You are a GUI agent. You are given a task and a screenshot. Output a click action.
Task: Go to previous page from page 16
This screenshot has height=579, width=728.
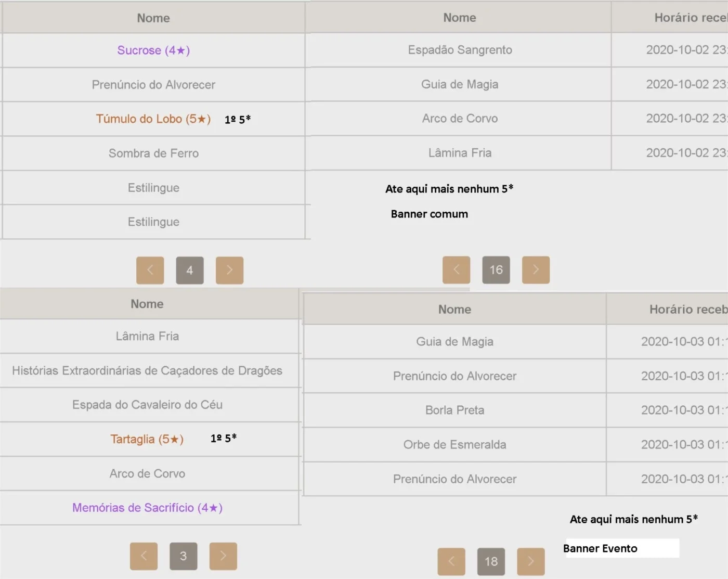456,270
